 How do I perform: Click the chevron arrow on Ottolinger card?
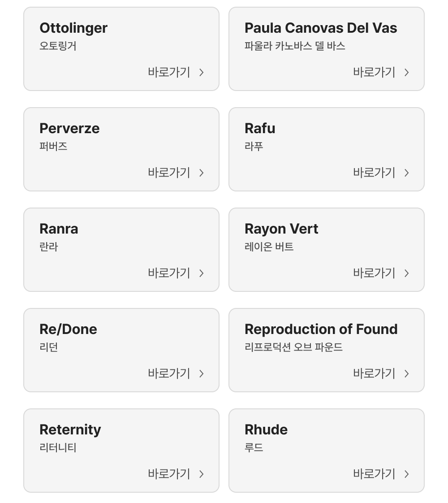click(202, 73)
